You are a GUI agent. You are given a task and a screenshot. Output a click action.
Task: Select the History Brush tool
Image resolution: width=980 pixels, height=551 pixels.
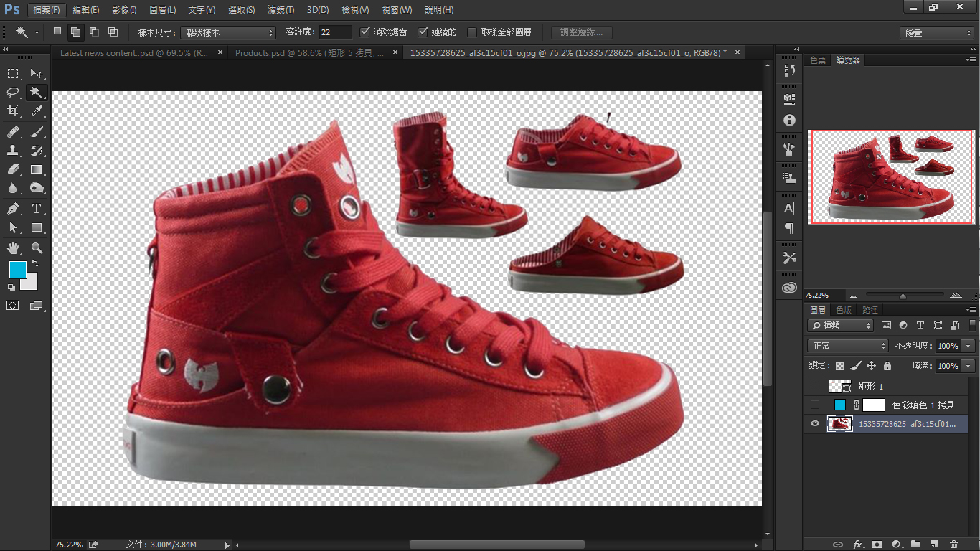(x=37, y=151)
